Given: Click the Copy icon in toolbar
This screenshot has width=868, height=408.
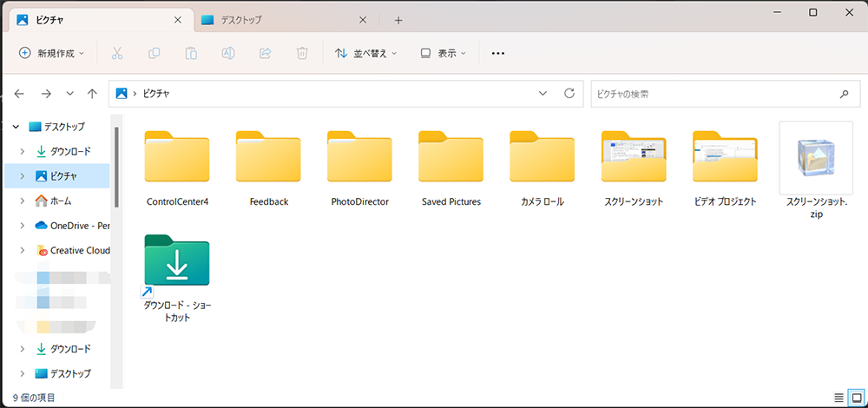Looking at the screenshot, I should [155, 53].
